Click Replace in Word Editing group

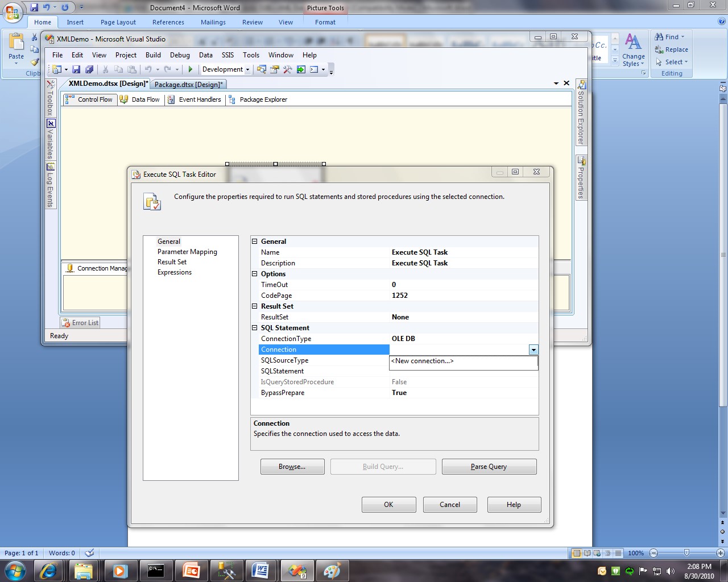[671, 49]
